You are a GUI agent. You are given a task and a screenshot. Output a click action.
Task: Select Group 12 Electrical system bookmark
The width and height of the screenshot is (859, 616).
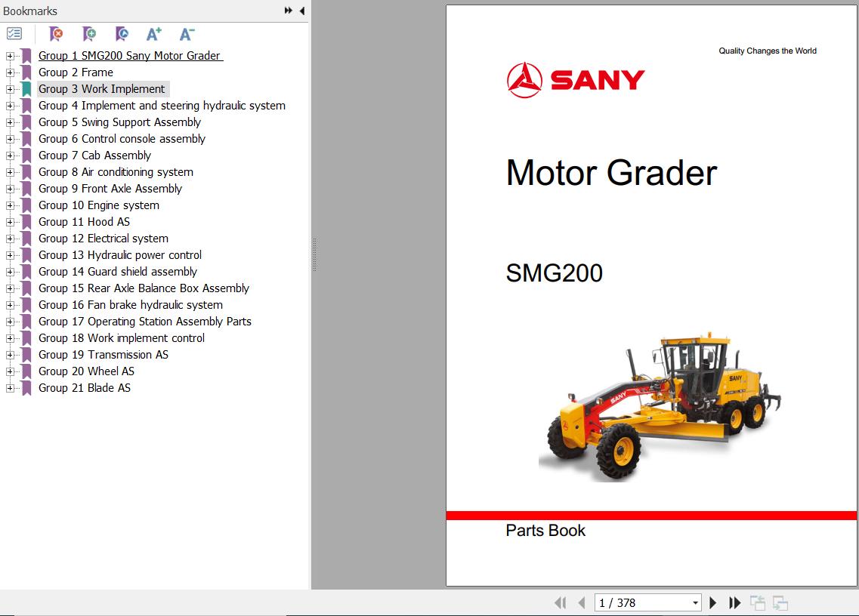click(103, 239)
